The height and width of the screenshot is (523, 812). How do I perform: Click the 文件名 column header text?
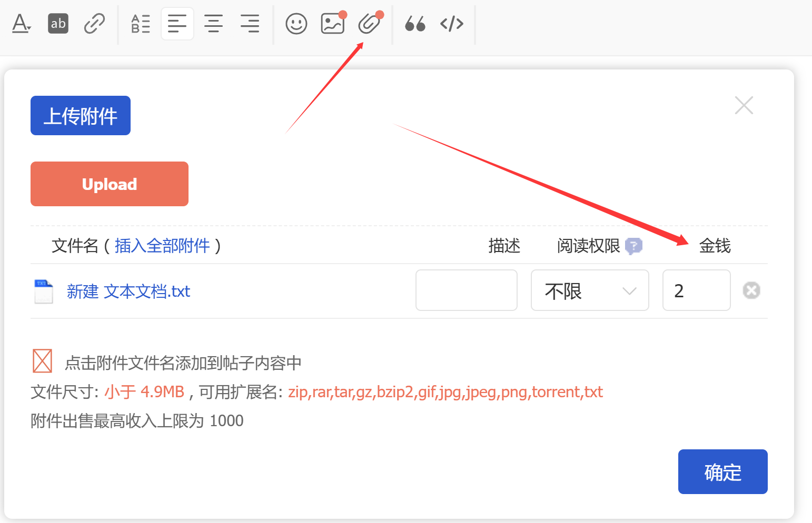tap(75, 246)
